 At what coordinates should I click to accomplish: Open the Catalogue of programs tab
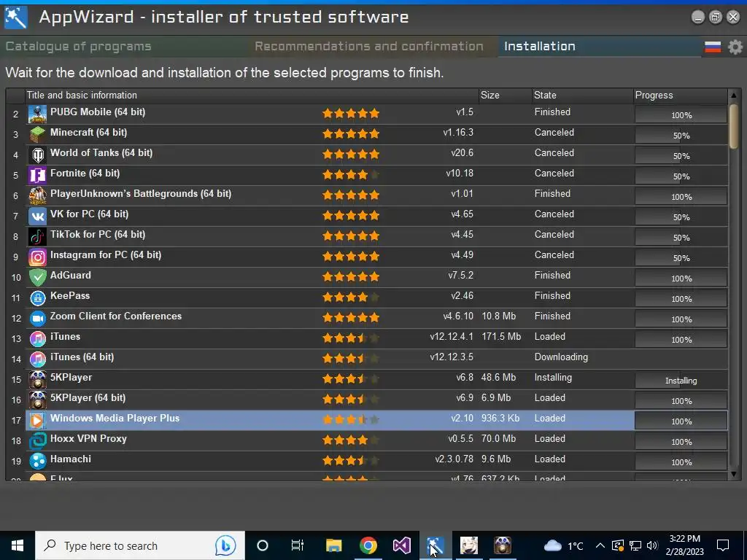click(79, 46)
